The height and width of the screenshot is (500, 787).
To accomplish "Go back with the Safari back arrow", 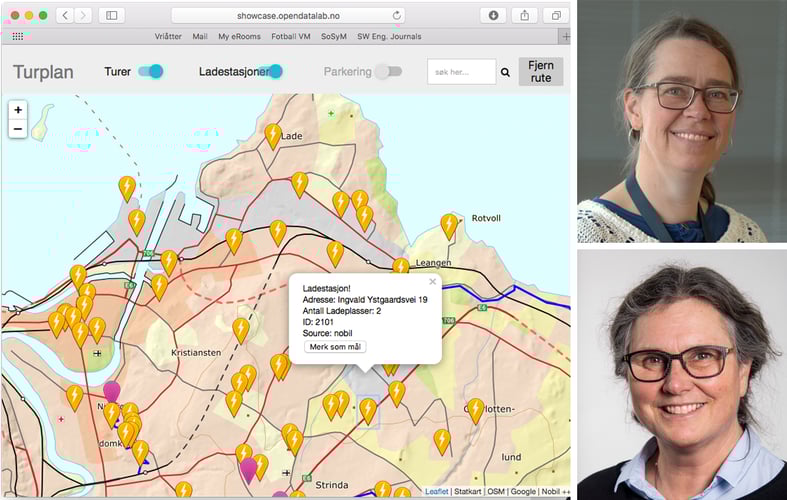I will click(64, 15).
